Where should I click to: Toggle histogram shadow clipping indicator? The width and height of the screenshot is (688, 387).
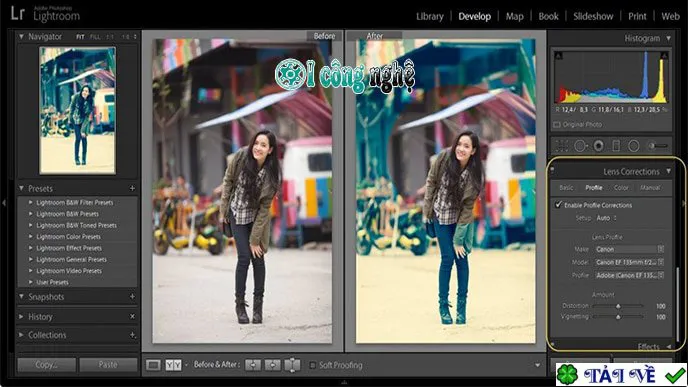pos(559,56)
